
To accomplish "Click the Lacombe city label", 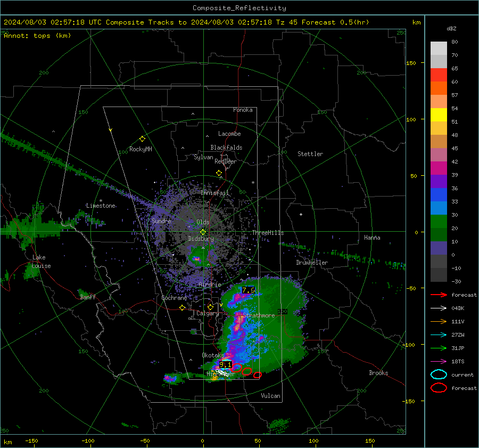I will [x=229, y=134].
